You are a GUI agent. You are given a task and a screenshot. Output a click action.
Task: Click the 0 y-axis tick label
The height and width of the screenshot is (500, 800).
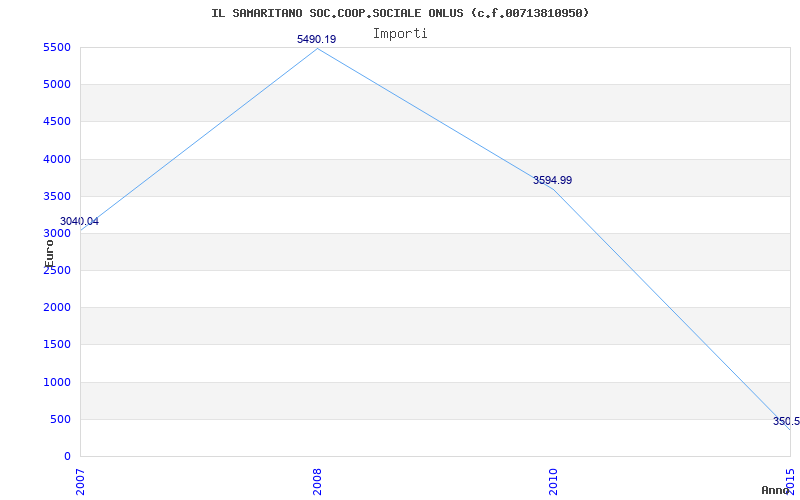click(67, 456)
